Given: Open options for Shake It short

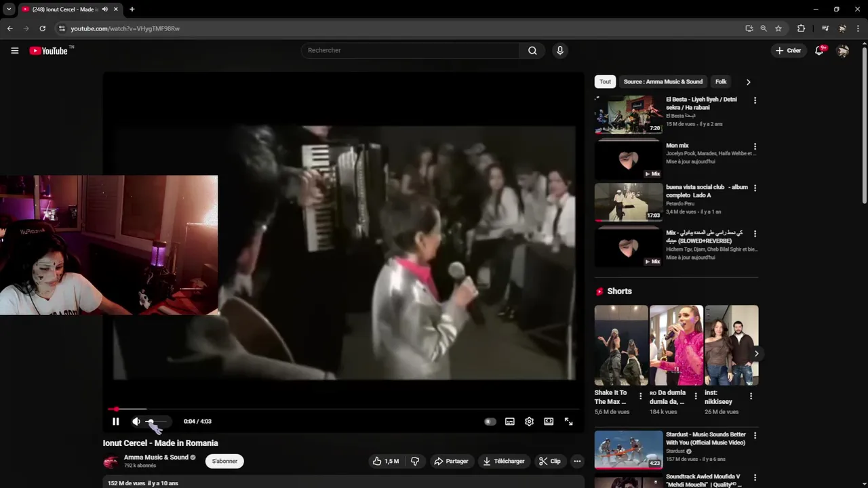Looking at the screenshot, I should 640,396.
